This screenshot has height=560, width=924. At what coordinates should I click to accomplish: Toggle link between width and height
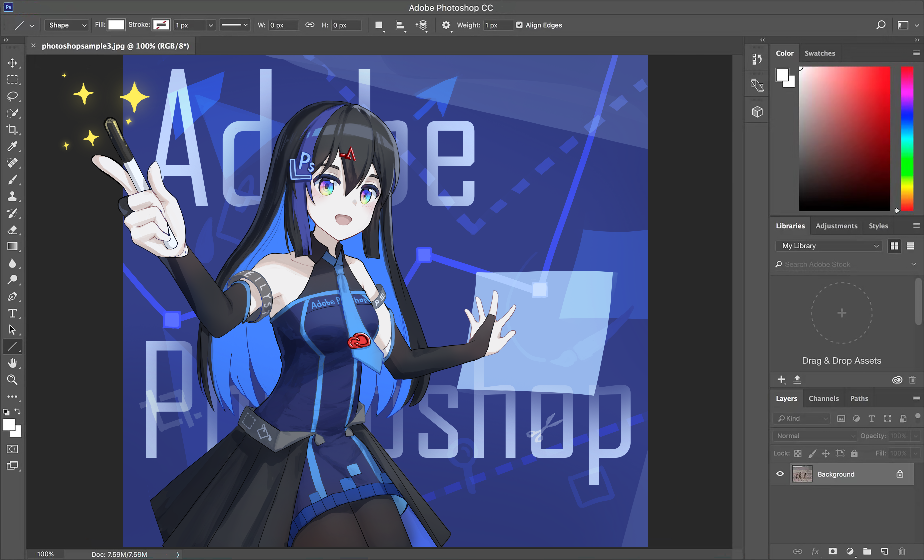click(x=310, y=25)
